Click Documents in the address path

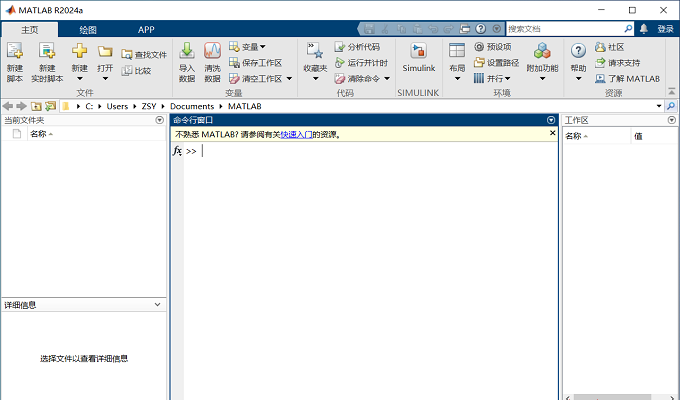(x=192, y=106)
